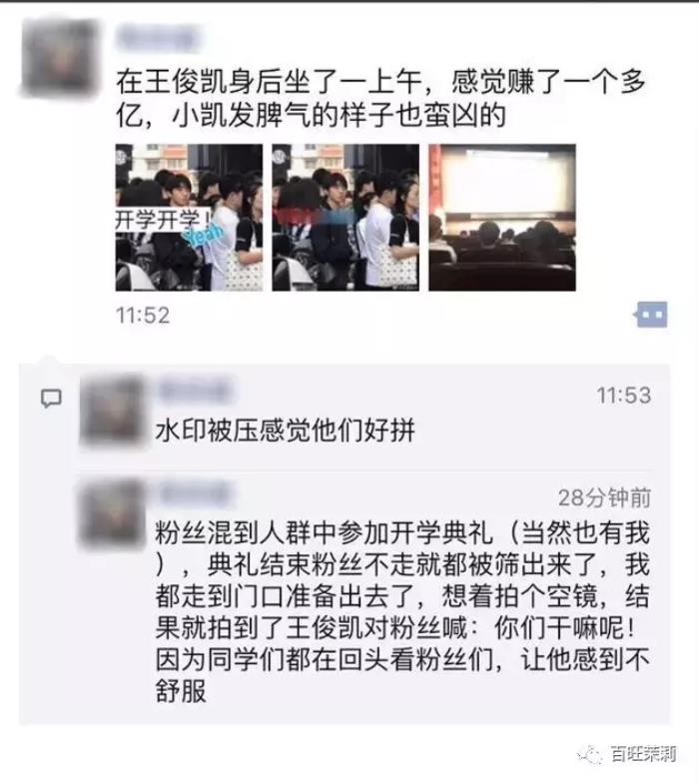Screen dimensions: 699x784
Task: Click the WeChat logo in the bottom watermark
Action: (x=590, y=753)
